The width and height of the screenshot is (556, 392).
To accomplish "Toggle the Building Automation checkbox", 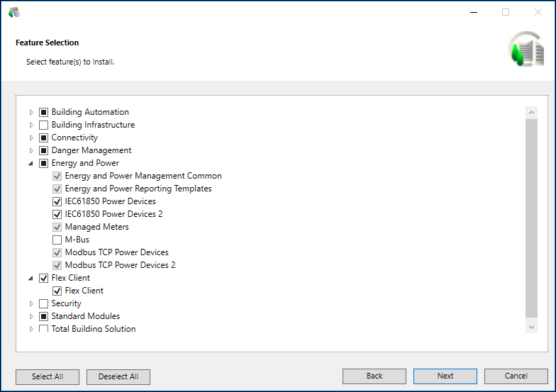I will pyautogui.click(x=44, y=112).
